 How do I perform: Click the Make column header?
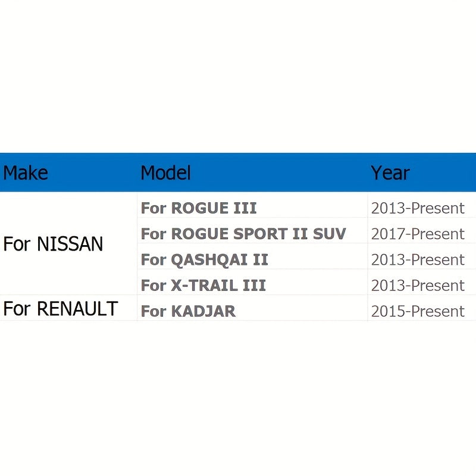pos(26,173)
